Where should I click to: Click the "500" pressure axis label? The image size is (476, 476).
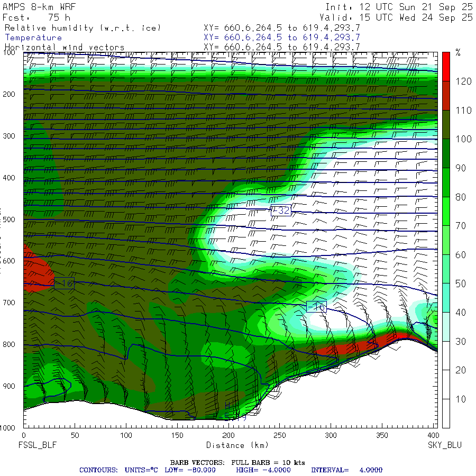(9, 219)
